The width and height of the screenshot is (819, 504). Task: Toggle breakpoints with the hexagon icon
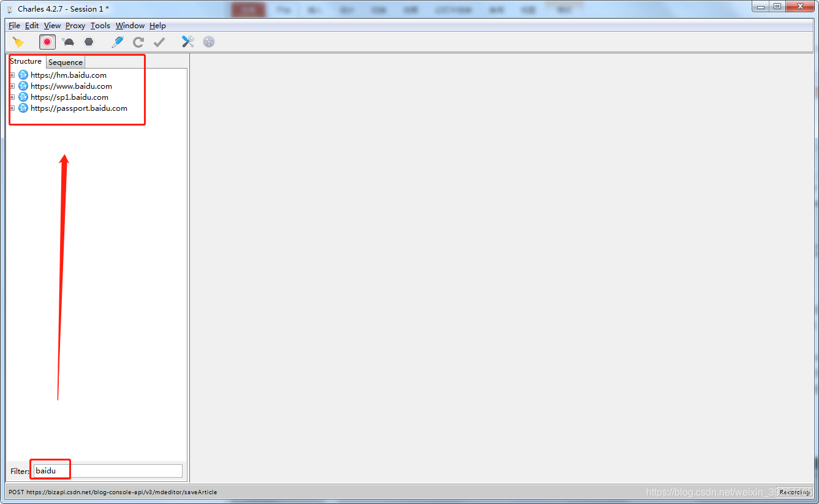tap(89, 42)
